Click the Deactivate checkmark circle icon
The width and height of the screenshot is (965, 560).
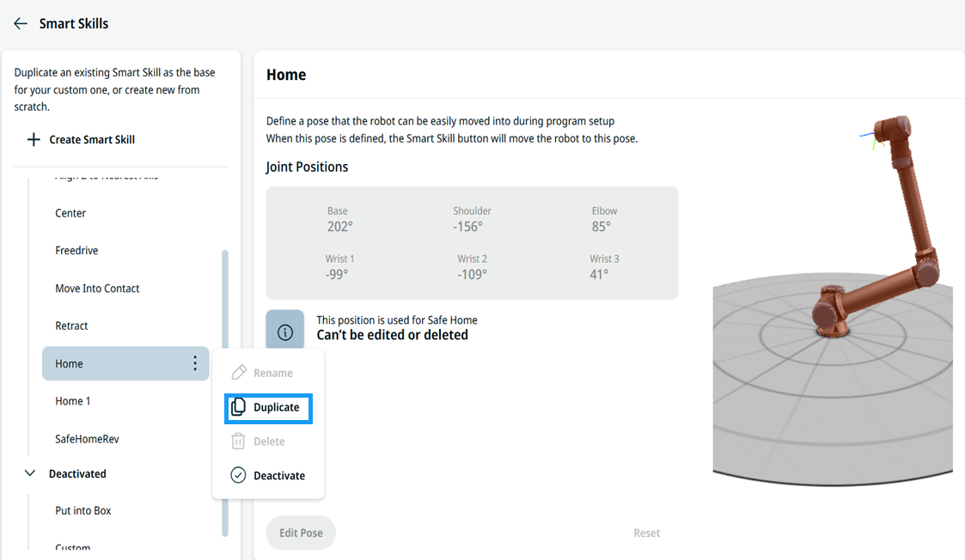pos(238,475)
